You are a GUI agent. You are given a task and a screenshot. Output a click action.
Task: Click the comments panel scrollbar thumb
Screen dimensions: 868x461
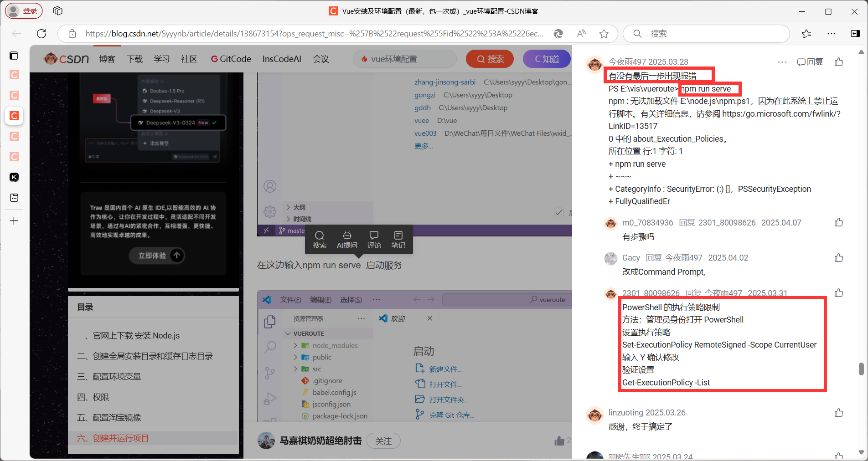[x=861, y=369]
